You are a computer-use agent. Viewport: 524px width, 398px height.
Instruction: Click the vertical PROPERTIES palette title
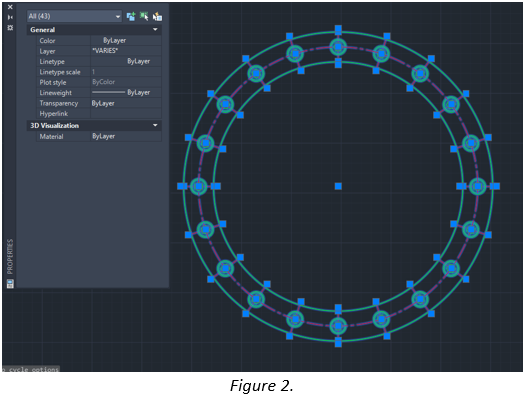10,256
